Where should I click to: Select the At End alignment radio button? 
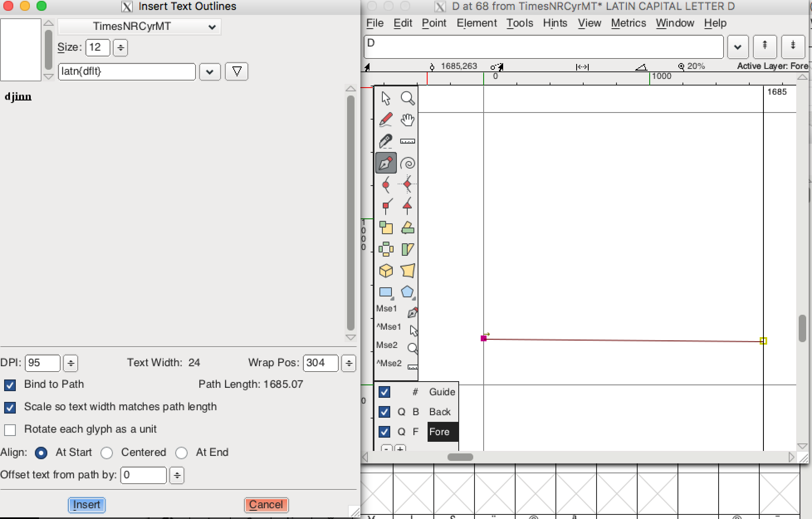tap(181, 453)
